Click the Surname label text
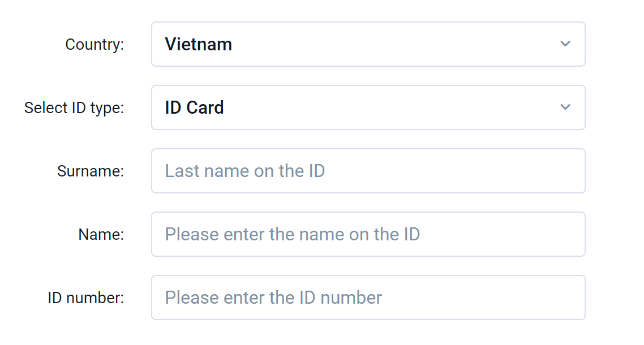 coord(90,171)
